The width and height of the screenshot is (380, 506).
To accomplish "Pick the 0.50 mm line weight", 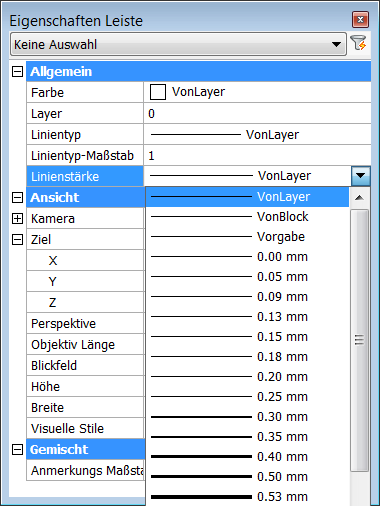I will click(247, 477).
